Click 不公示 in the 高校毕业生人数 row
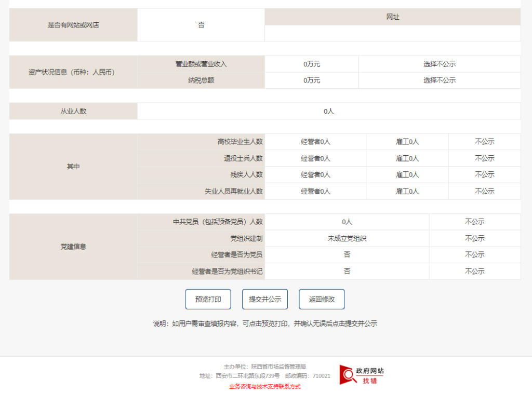532x393 pixels. pyautogui.click(x=484, y=142)
